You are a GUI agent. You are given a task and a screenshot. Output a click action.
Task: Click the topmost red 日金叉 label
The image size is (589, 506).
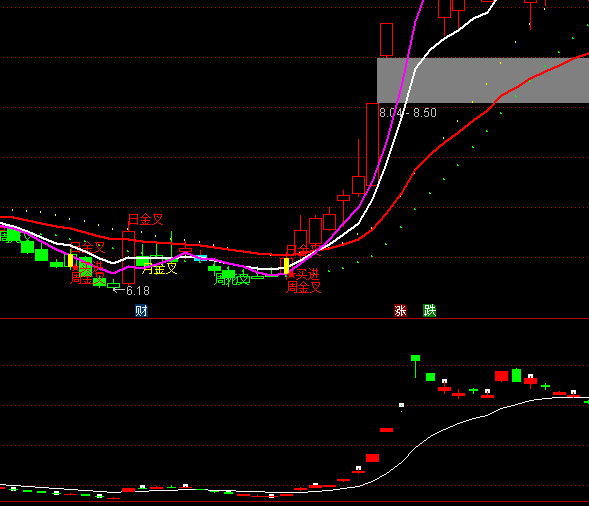click(146, 219)
